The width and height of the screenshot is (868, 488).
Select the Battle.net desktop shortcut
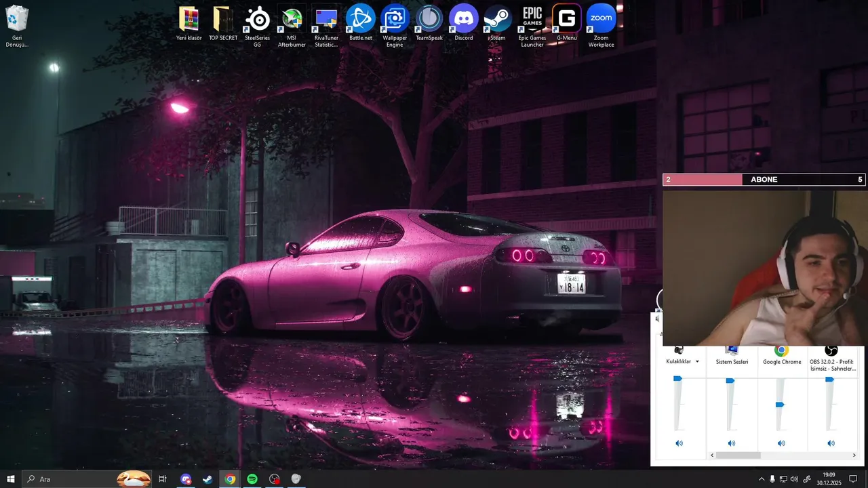point(361,24)
